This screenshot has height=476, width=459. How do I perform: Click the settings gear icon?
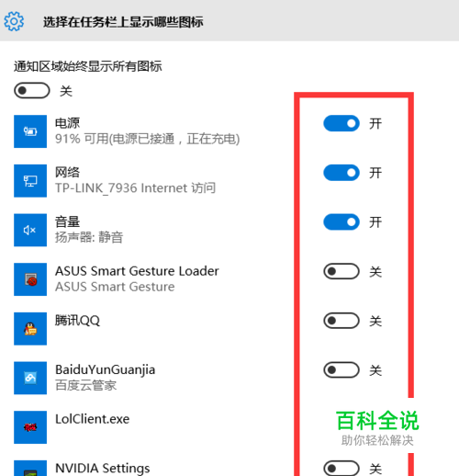coord(14,21)
